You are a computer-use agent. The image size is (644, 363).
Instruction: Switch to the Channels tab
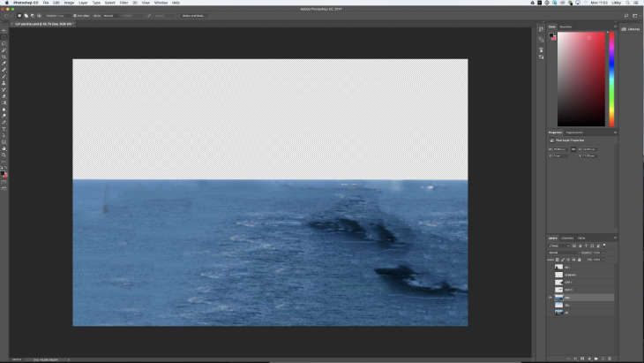[567, 238]
